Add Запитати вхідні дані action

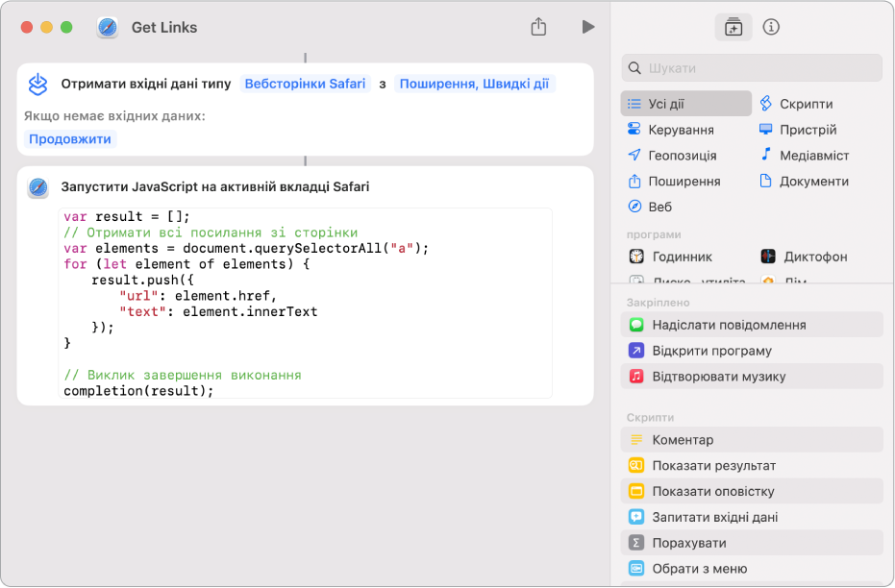(752, 517)
